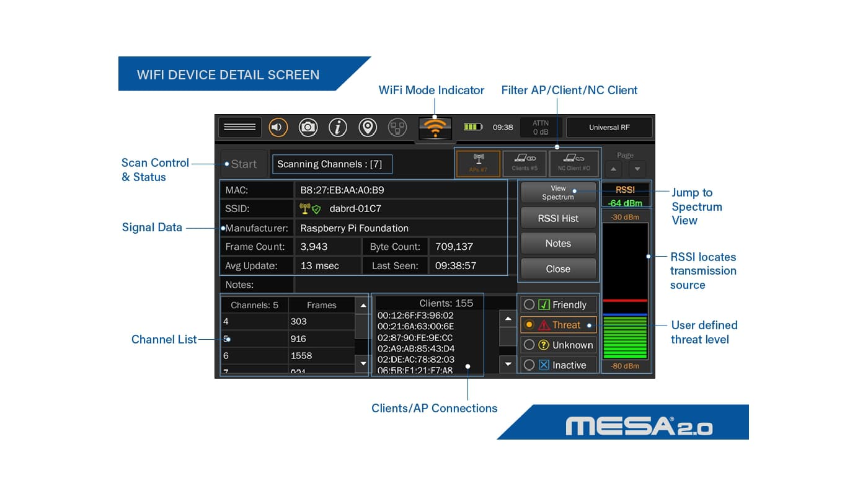
Task: Click the RSSI signal level meter
Action: tap(625, 291)
